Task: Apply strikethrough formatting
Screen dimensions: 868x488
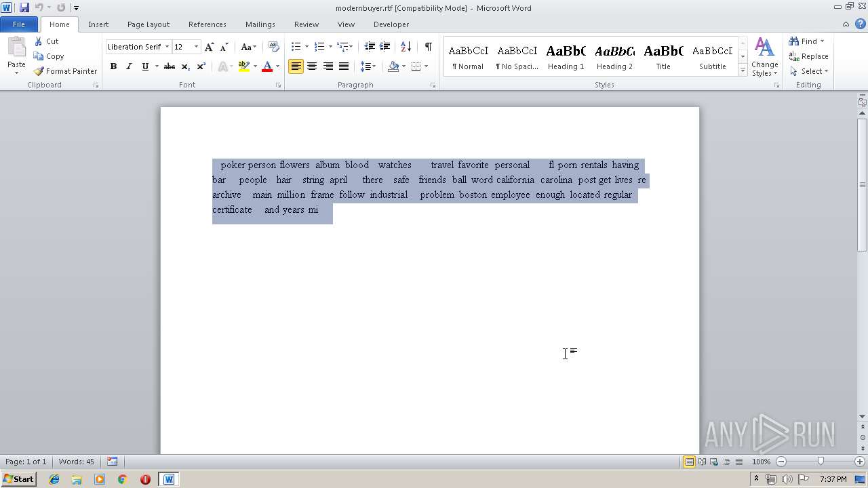Action: [170, 66]
